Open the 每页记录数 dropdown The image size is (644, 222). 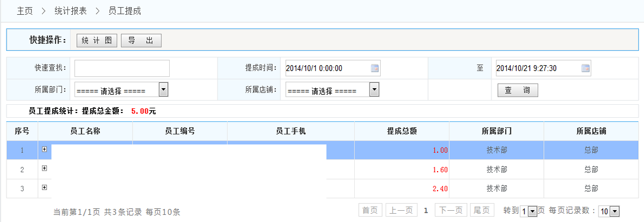point(609,211)
